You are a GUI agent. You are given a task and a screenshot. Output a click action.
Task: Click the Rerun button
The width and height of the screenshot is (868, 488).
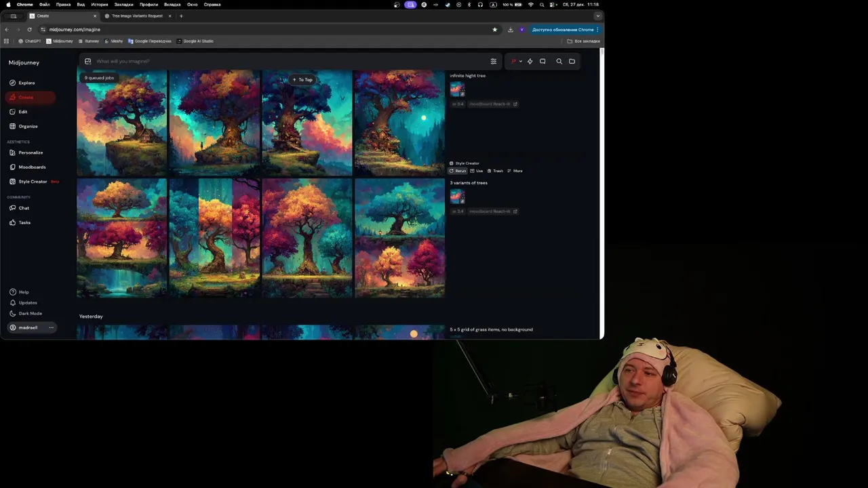tap(458, 171)
